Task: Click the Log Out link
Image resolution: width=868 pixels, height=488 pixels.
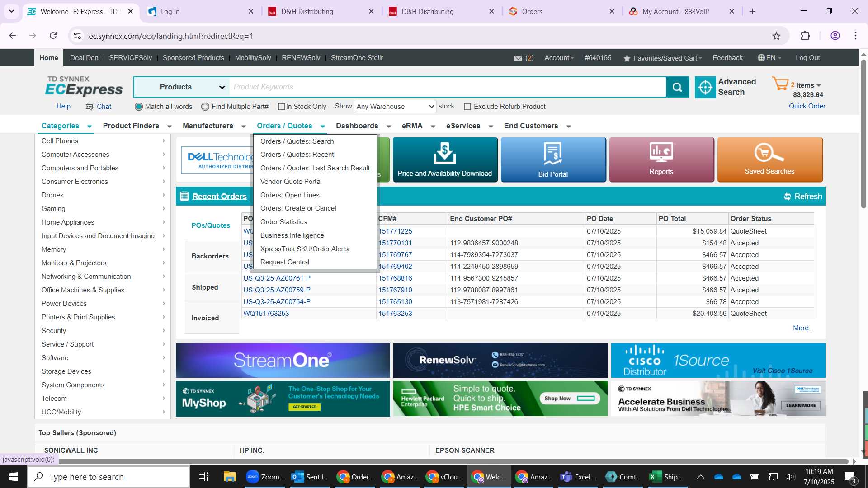Action: point(807,58)
